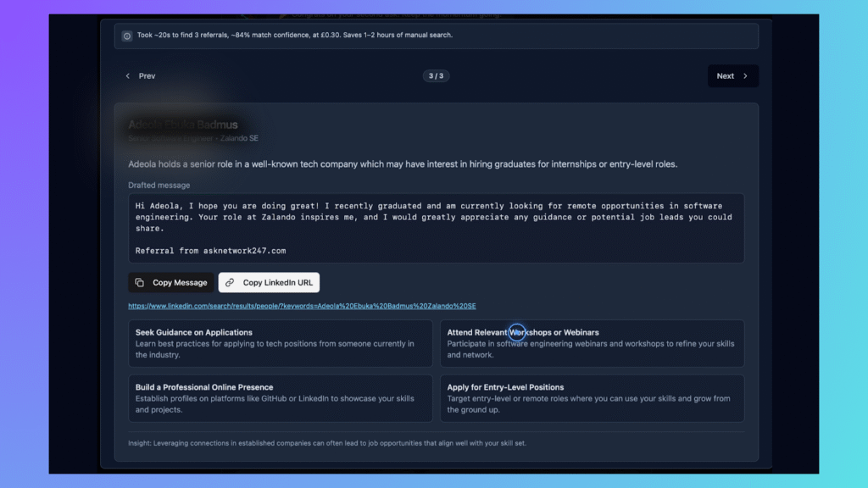Click the left chevron beside Prev
Image resolution: width=868 pixels, height=488 pixels.
coord(128,76)
